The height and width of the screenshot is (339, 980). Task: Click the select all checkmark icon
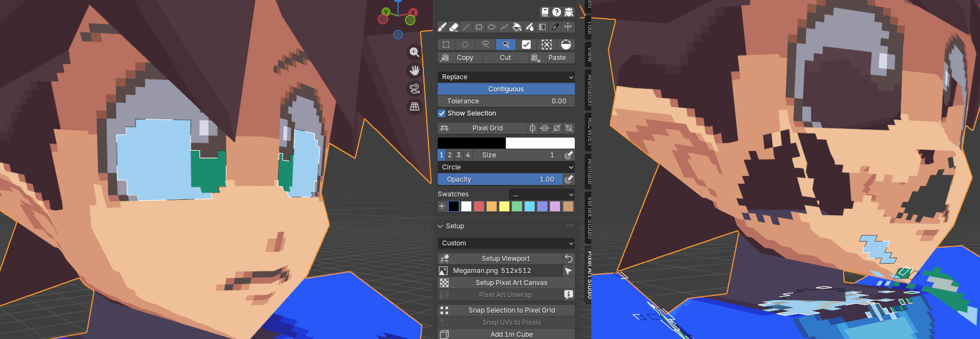tap(526, 45)
